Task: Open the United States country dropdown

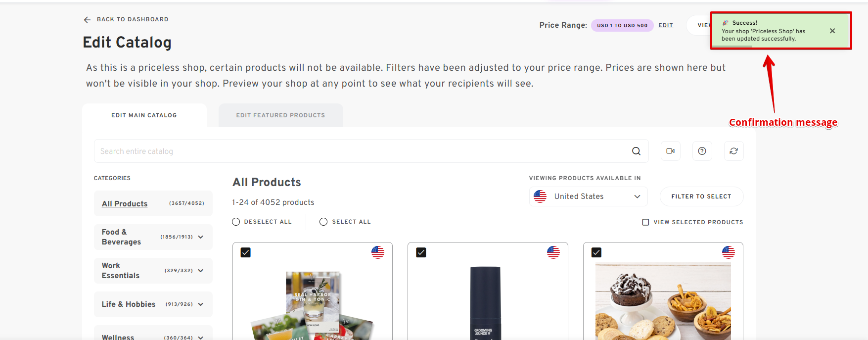Action: [x=588, y=196]
